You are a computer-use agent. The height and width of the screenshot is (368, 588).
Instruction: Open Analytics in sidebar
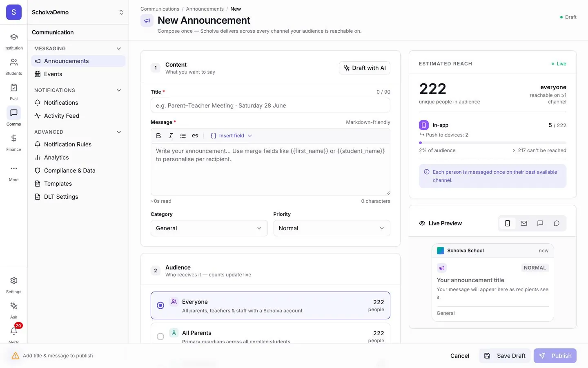[x=78, y=157]
